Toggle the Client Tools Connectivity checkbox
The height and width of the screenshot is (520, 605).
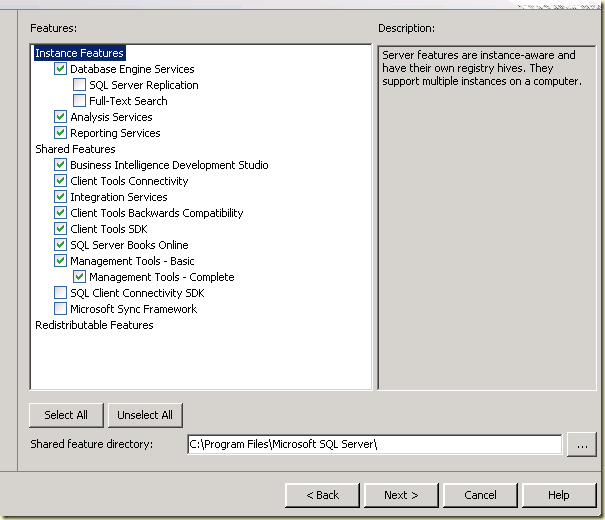coord(60,181)
